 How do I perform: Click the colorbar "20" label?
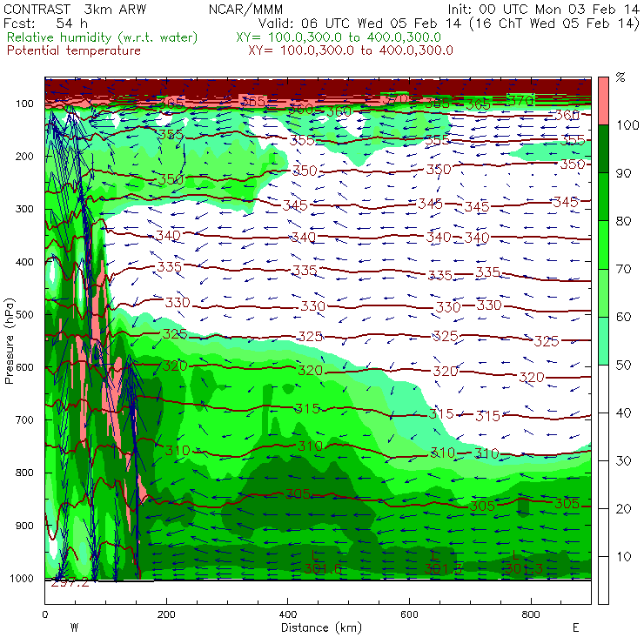click(x=624, y=509)
